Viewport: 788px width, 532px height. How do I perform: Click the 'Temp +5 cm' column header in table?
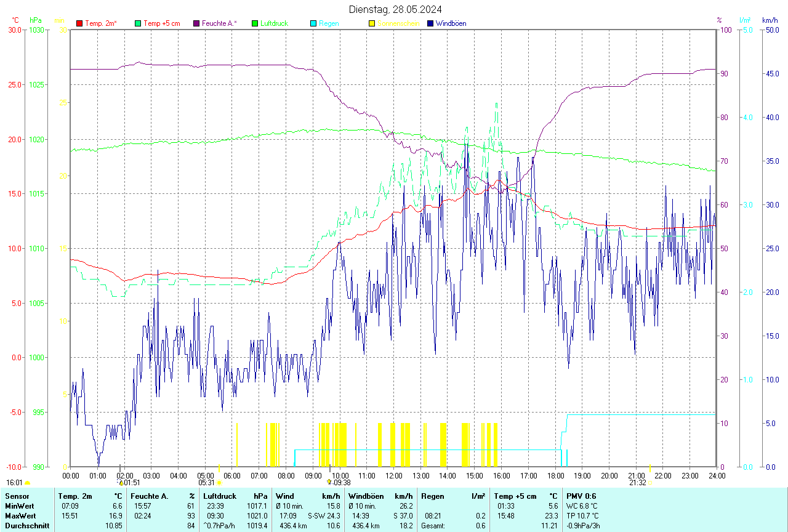[515, 496]
